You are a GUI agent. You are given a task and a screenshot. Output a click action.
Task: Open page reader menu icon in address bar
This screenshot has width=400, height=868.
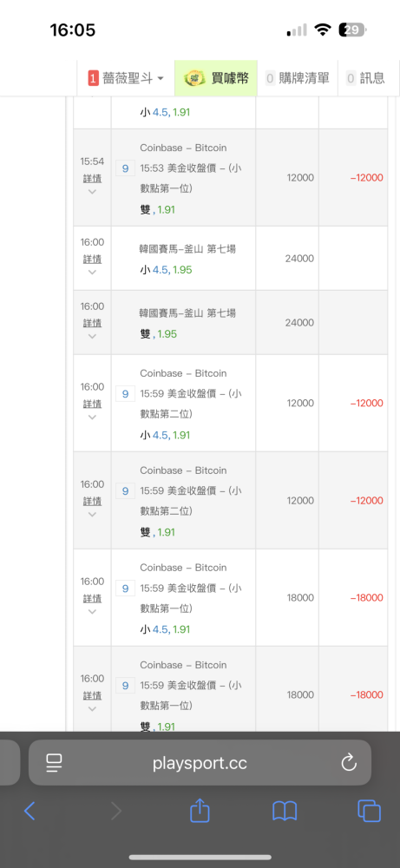tap(54, 763)
